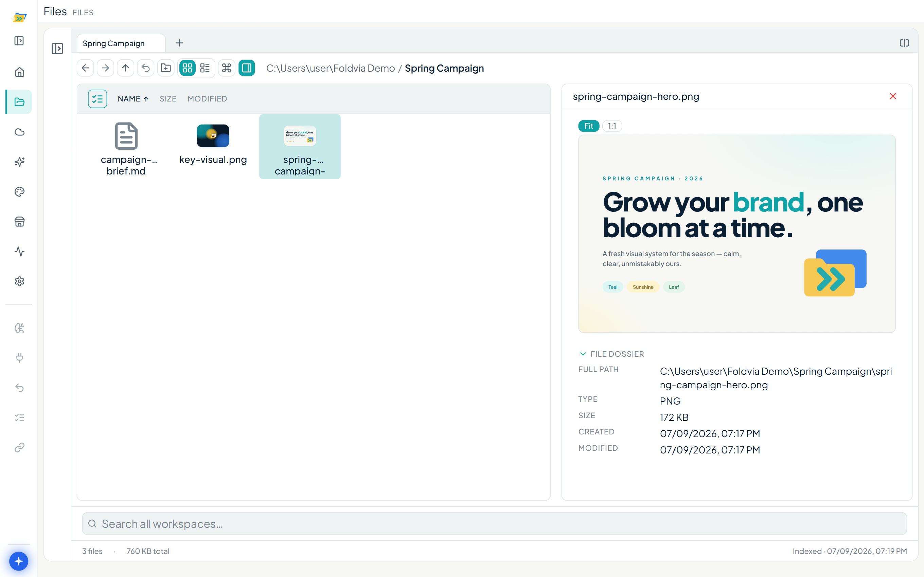Toggle the preview panel button
924x577 pixels.
[x=247, y=68]
